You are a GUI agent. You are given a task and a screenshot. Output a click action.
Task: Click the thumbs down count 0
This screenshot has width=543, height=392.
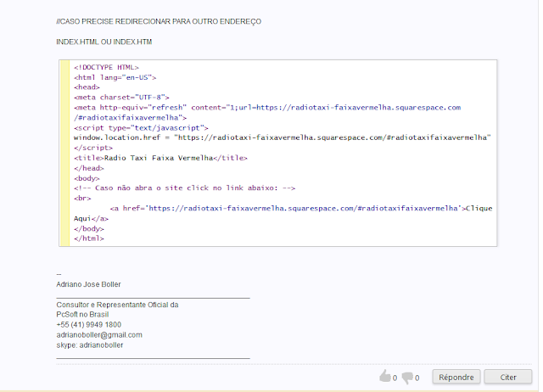(417, 378)
